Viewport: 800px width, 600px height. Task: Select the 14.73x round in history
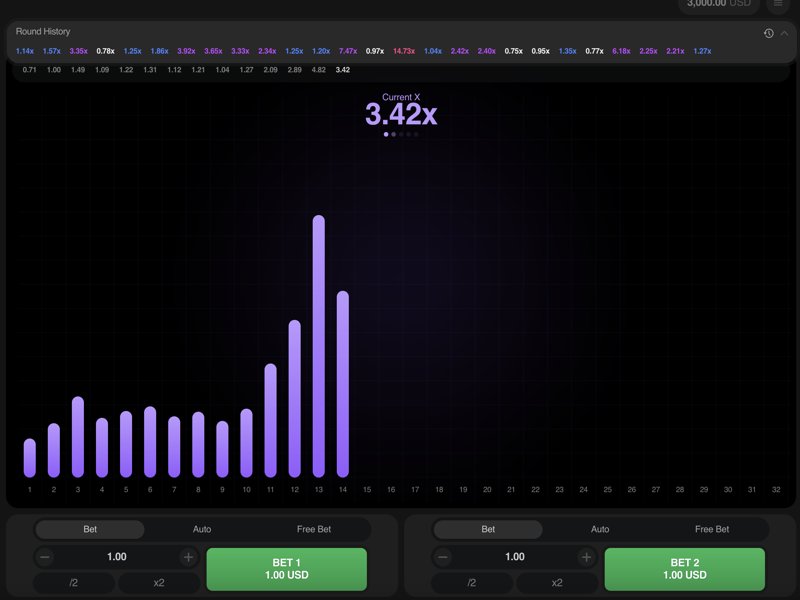click(x=404, y=51)
